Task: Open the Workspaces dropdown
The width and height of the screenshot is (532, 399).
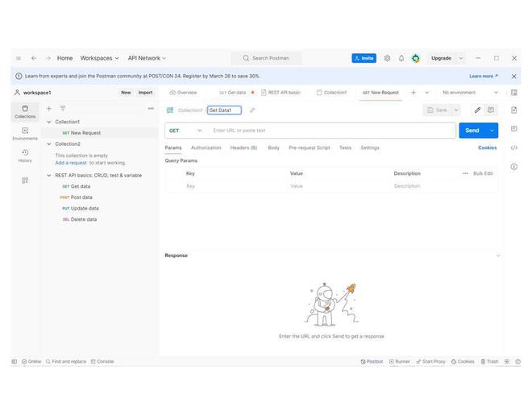Action: click(x=99, y=58)
